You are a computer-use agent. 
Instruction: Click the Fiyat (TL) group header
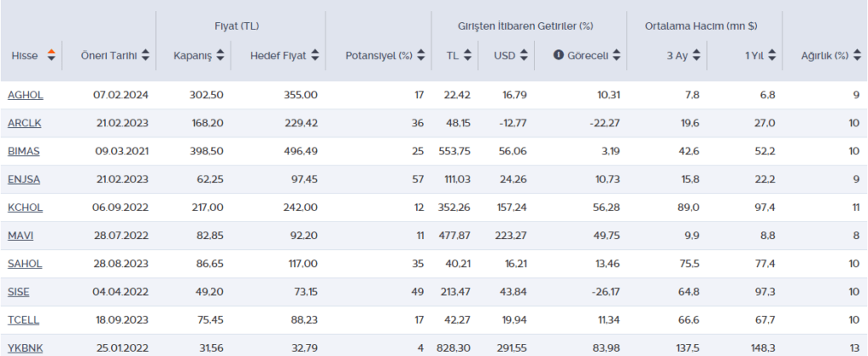coord(237,26)
